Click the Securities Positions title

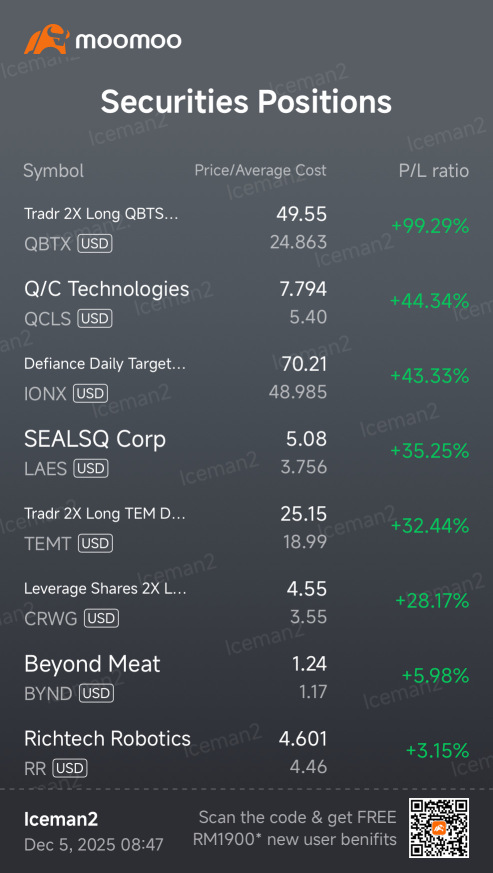point(246,102)
